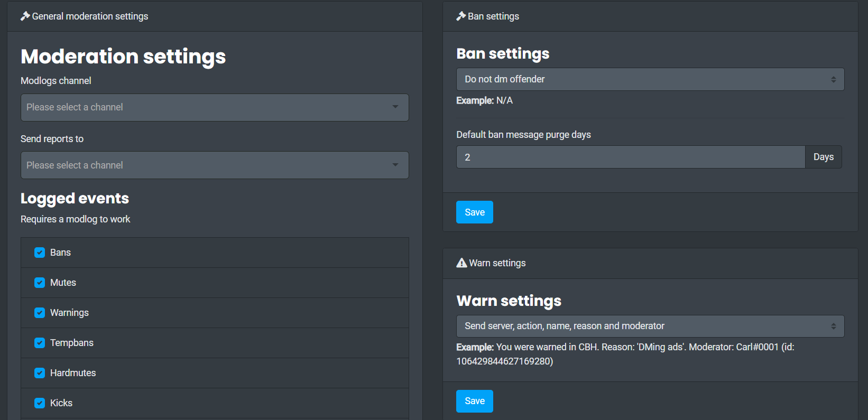
Task: Click the Default ban message purge days field
Action: click(631, 157)
